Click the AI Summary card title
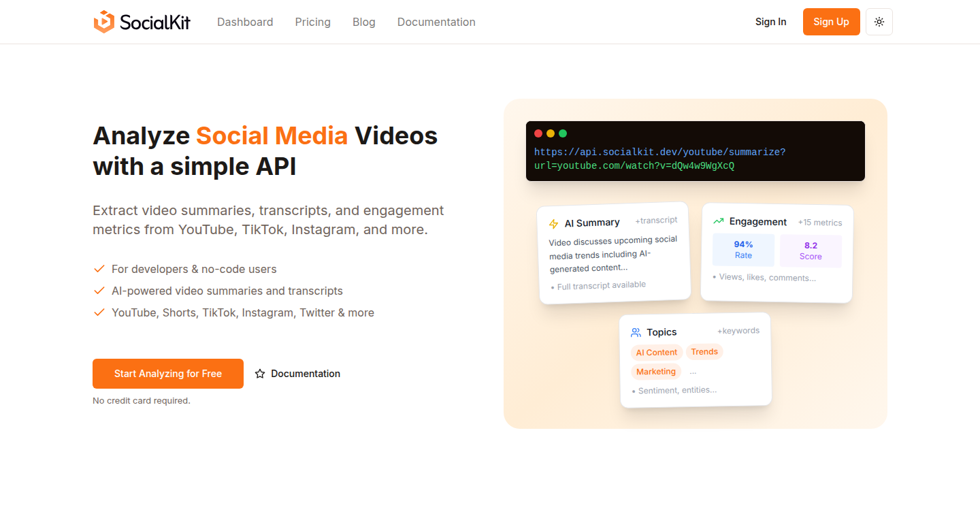The width and height of the screenshot is (980, 518). click(x=592, y=223)
